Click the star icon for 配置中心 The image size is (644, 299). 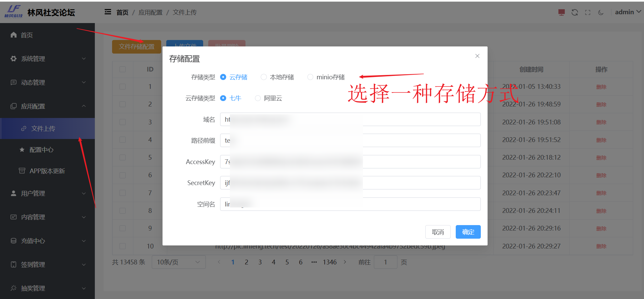(x=22, y=149)
